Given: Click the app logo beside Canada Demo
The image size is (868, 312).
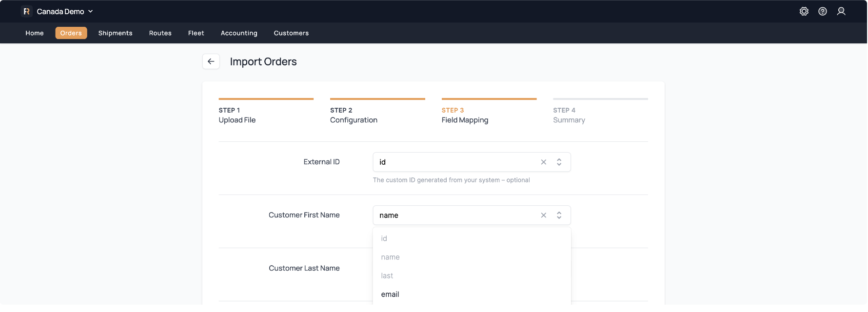Looking at the screenshot, I should (x=27, y=11).
